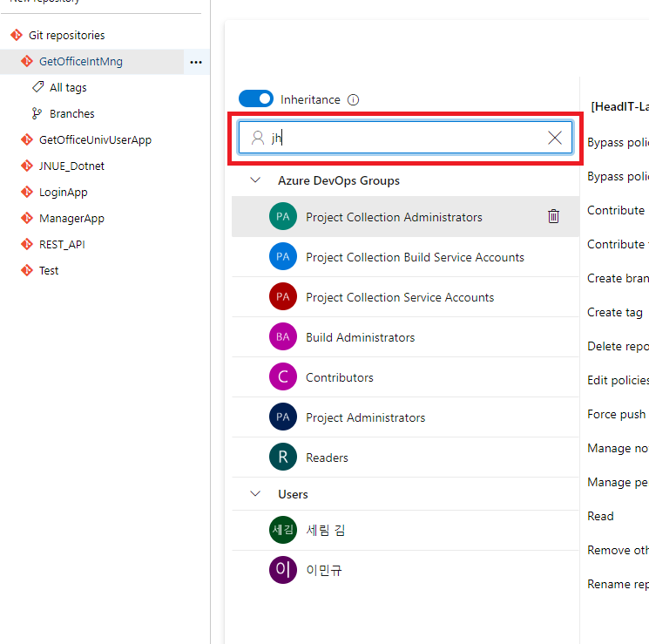Click the REST_API repository icon
The image size is (649, 644).
click(x=27, y=244)
